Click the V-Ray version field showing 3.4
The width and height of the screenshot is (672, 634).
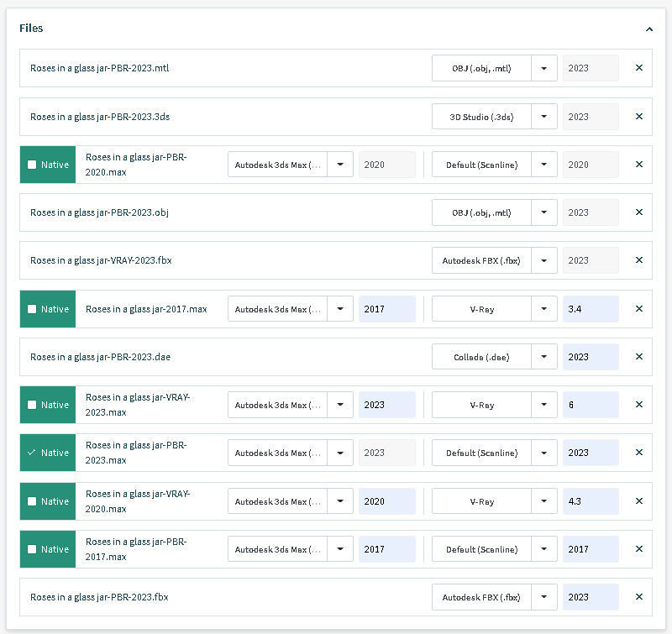(591, 309)
